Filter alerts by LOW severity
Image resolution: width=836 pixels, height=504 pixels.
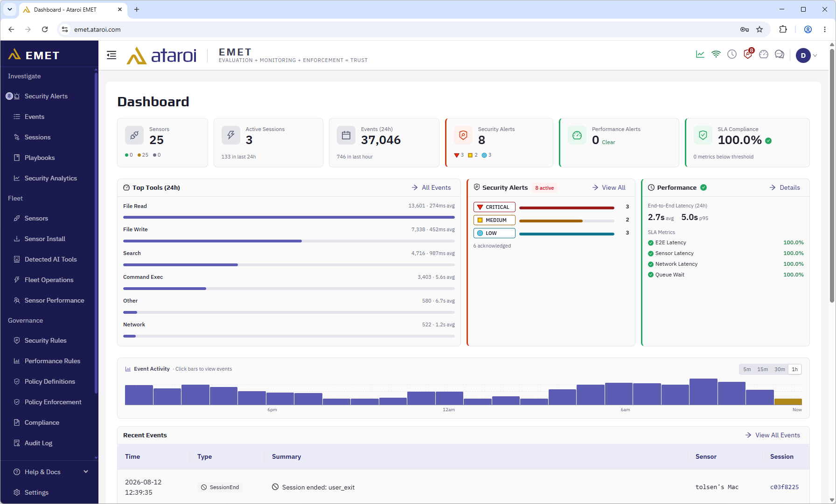coord(494,233)
